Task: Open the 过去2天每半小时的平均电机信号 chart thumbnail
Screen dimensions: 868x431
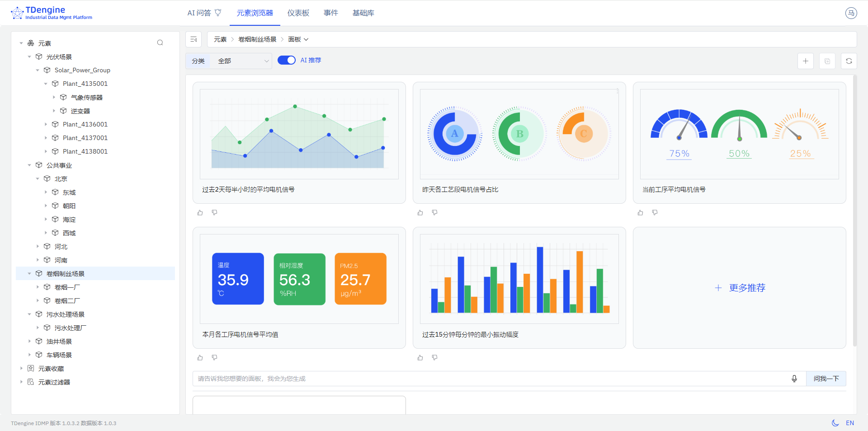Action: click(299, 134)
